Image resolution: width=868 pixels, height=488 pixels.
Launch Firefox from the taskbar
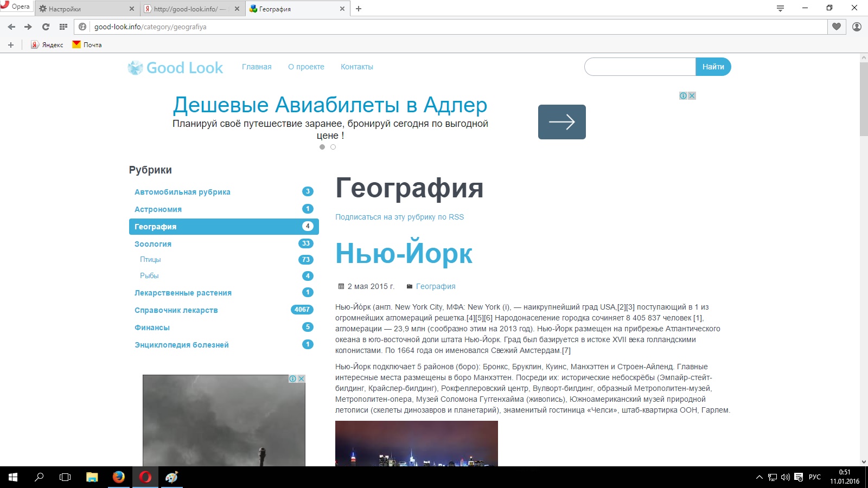coord(119,477)
